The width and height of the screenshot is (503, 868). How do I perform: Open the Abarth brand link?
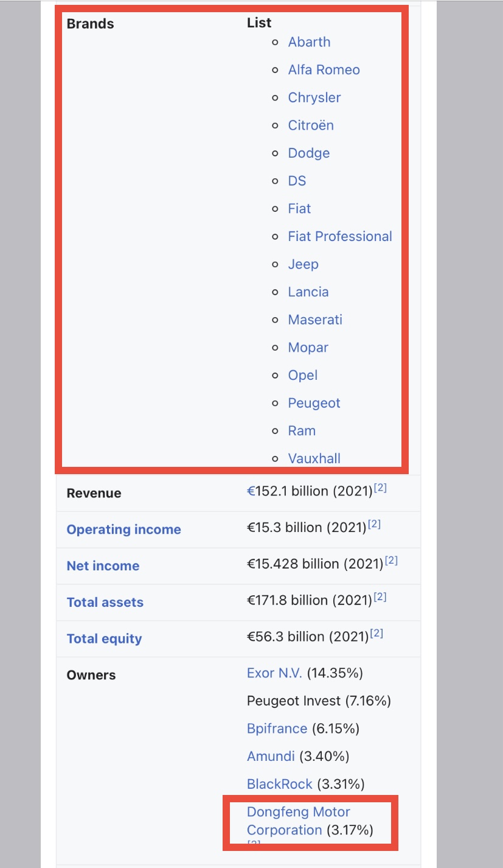coord(309,42)
